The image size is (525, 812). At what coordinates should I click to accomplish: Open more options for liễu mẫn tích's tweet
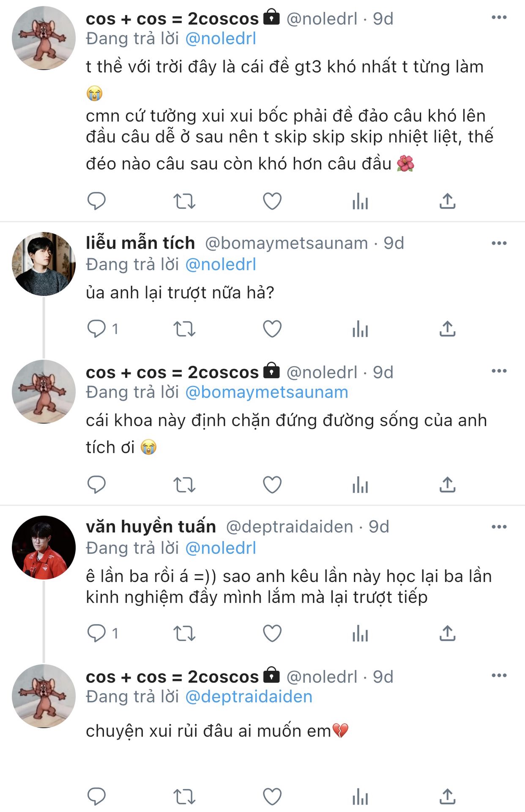pyautogui.click(x=499, y=243)
